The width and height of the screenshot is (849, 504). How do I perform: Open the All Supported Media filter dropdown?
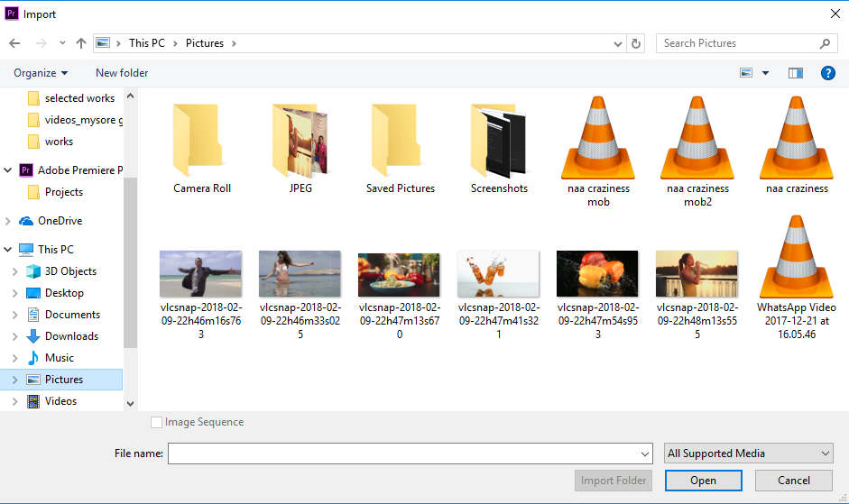(x=748, y=454)
